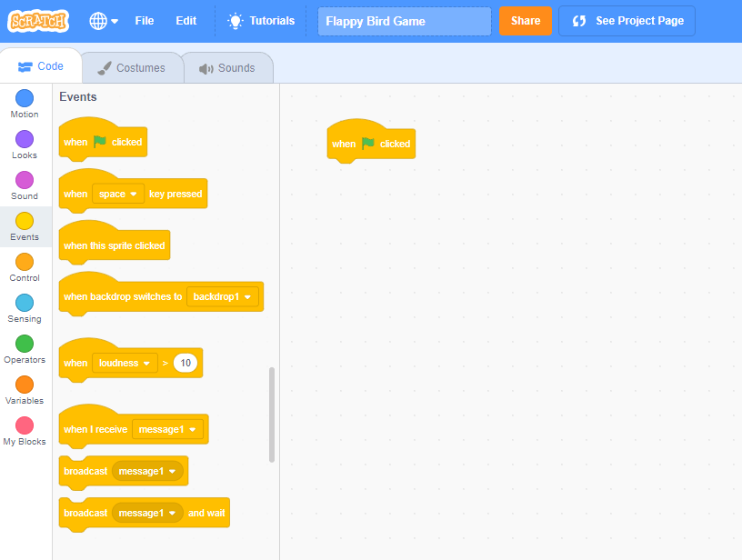Open message1 dropdown in when I receive block

(168, 429)
